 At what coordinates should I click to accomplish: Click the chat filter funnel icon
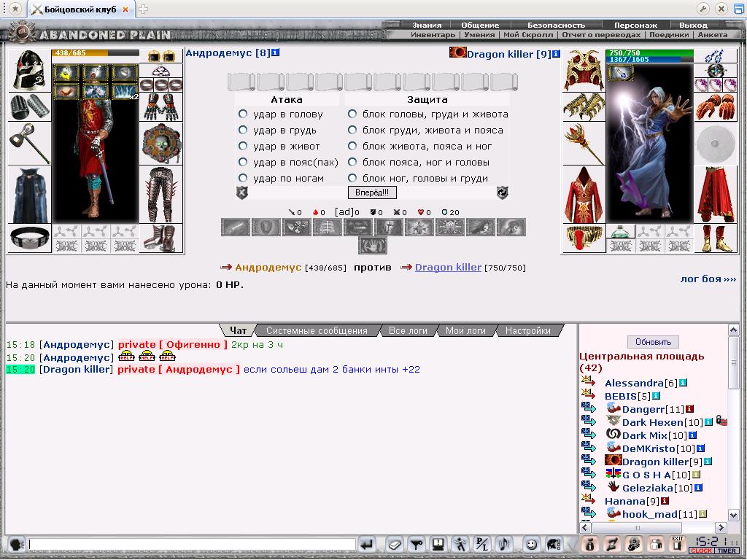(417, 544)
